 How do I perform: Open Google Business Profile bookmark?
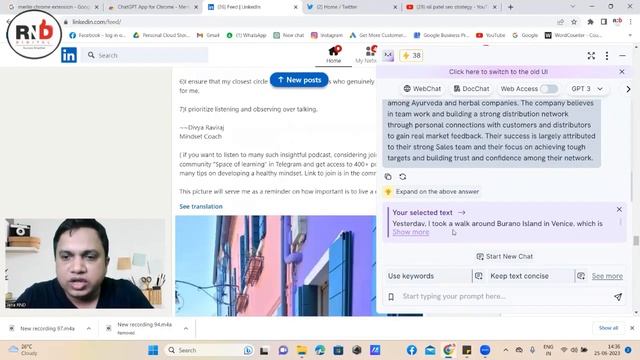pyautogui.click(x=441, y=36)
